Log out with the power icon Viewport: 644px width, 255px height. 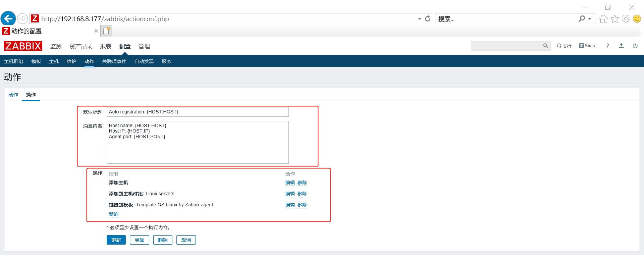tap(635, 46)
